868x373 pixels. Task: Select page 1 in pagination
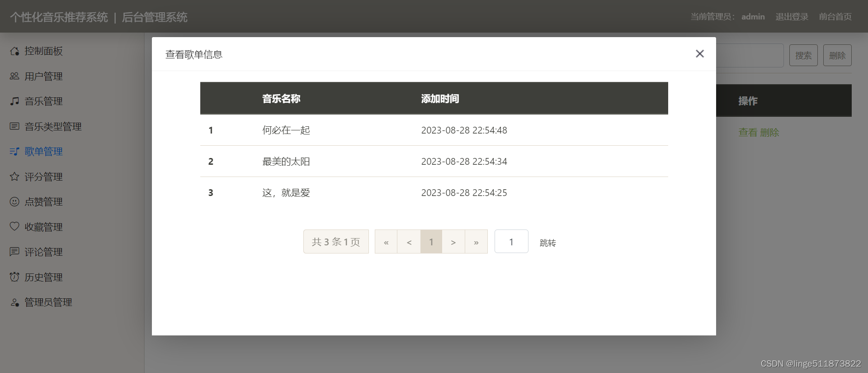coord(431,242)
